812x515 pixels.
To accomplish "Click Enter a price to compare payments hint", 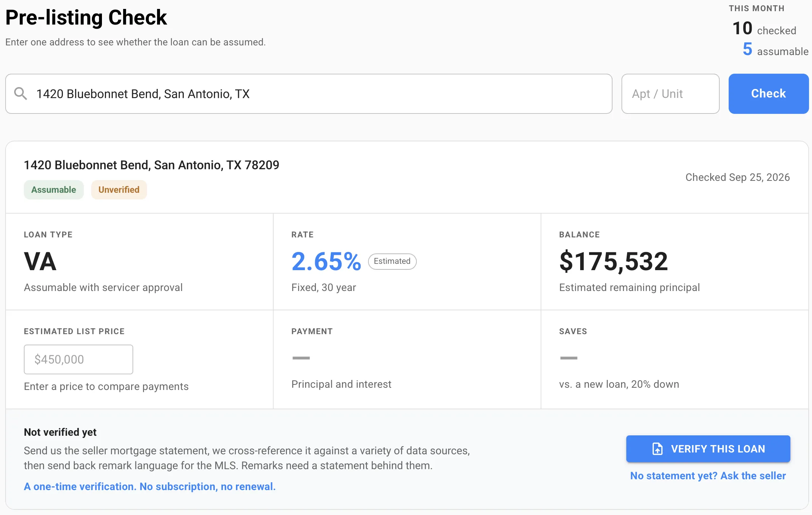I will click(106, 386).
